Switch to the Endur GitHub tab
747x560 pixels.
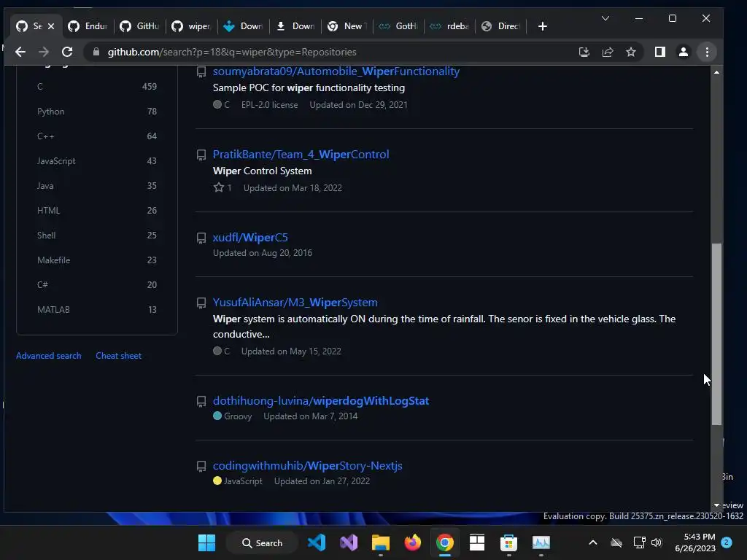(x=88, y=26)
